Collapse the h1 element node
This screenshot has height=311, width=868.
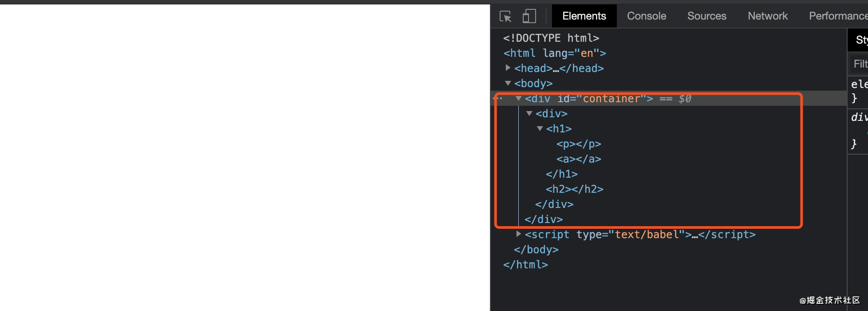coord(540,129)
